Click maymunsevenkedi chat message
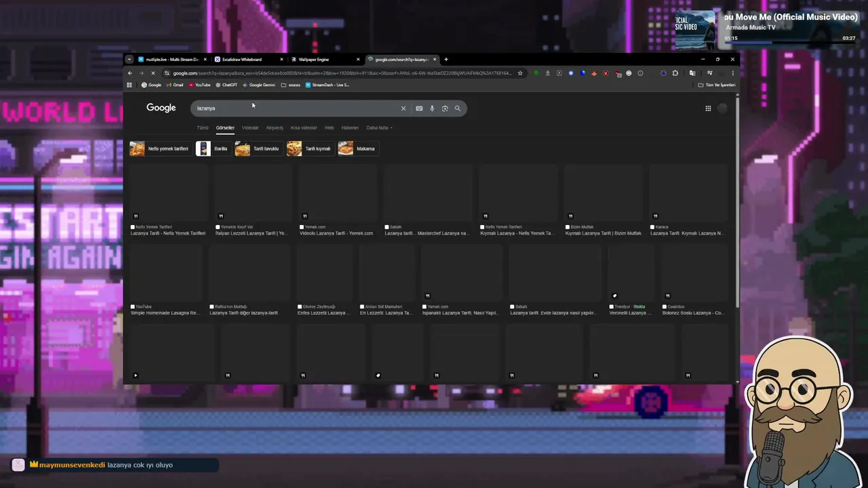The width and height of the screenshot is (868, 488). [115, 465]
